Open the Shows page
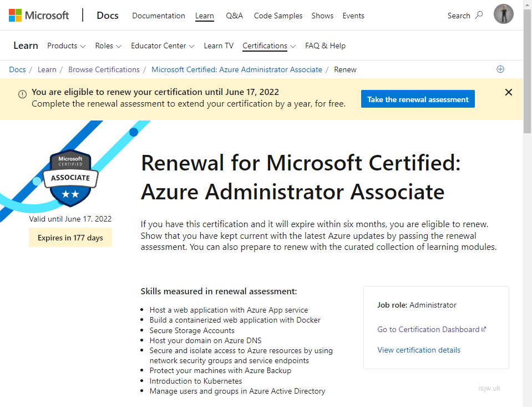Screen dimensions: 532x407 click(322, 16)
